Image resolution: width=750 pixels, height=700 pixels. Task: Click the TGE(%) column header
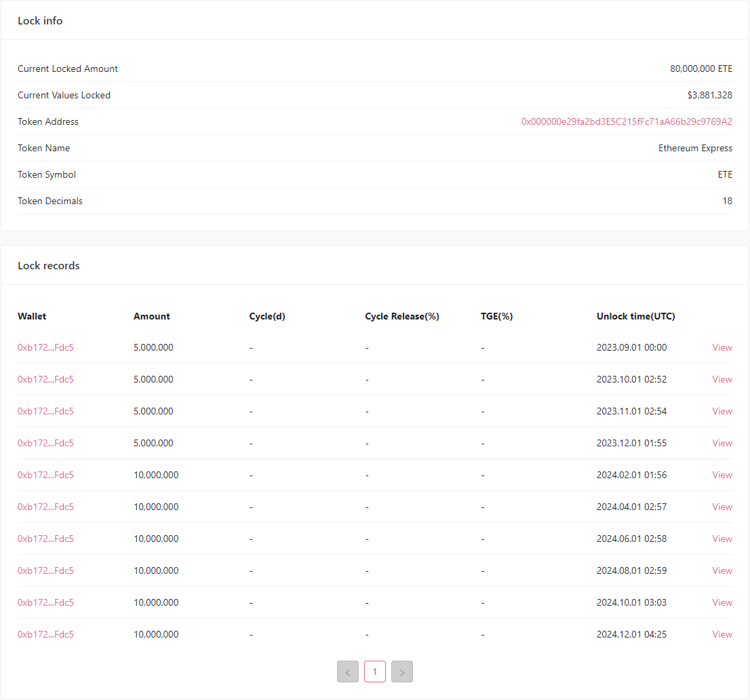click(x=496, y=316)
